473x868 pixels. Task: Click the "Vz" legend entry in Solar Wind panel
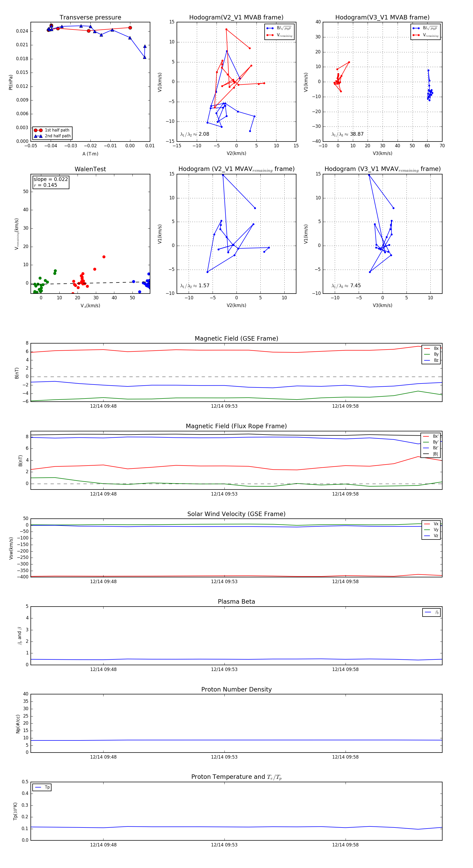(431, 536)
